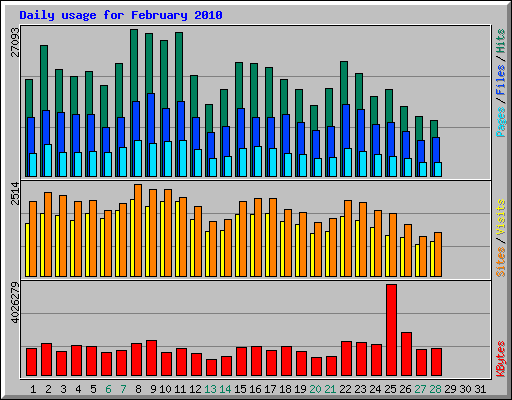Click day label 24 on x-axis
Viewport: 512px width, 400px height.
tap(375, 389)
